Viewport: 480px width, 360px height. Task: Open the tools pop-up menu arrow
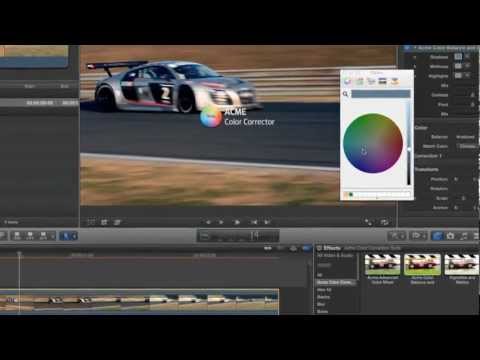(x=74, y=236)
